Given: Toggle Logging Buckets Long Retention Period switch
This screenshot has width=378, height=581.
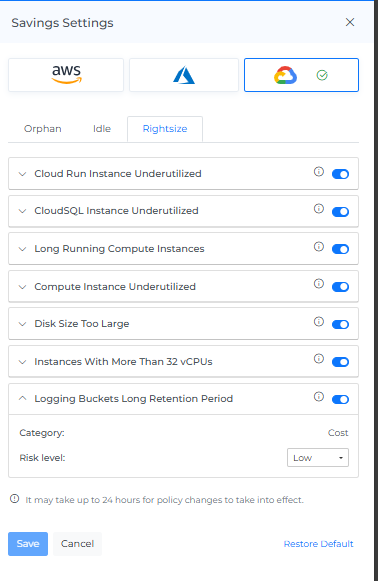Looking at the screenshot, I should (x=340, y=399).
